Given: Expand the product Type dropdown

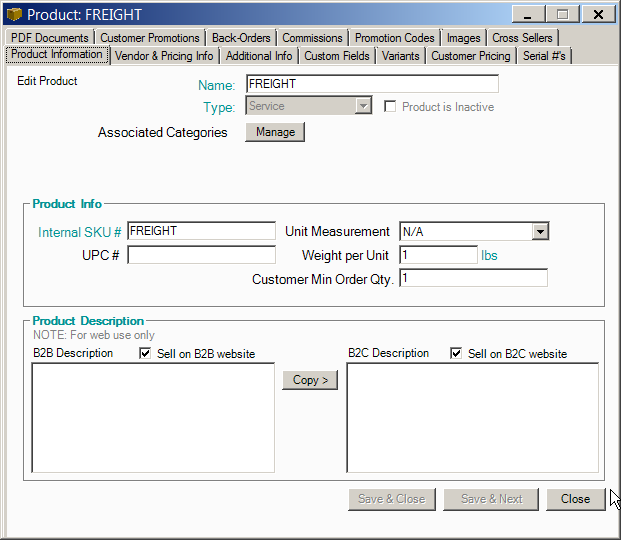Looking at the screenshot, I should point(363,107).
